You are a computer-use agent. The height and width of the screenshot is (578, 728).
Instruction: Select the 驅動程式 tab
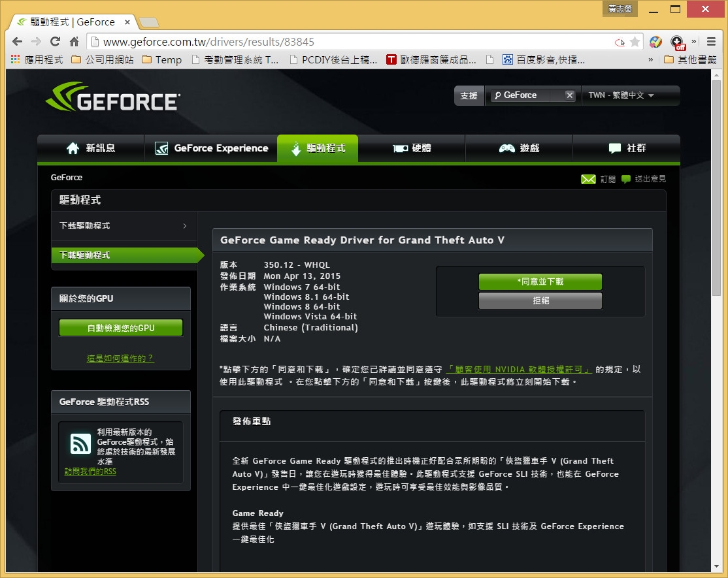318,148
